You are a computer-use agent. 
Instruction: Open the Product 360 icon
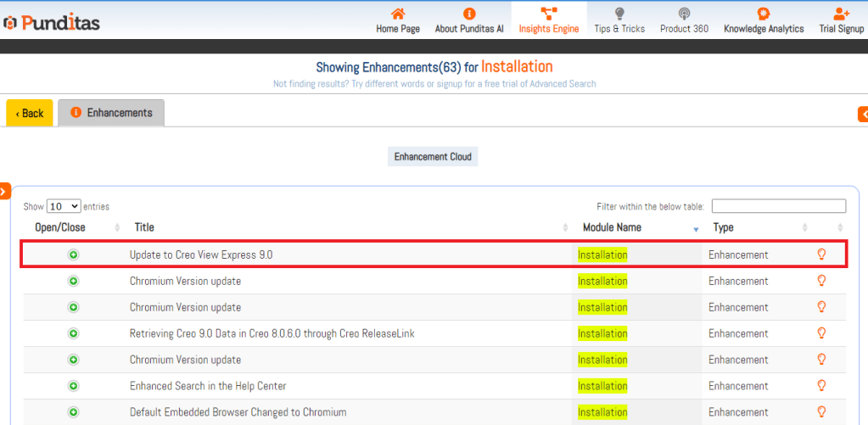(684, 14)
